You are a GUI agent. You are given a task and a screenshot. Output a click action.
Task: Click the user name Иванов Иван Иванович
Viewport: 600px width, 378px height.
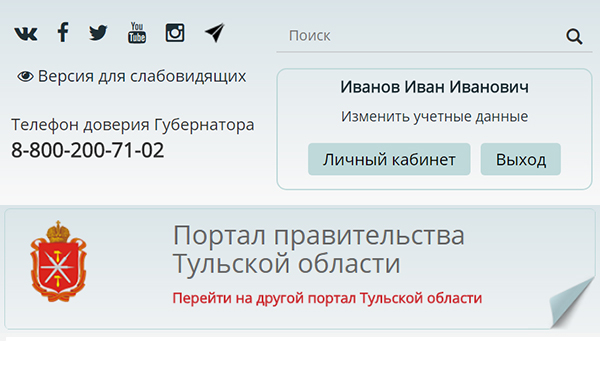click(x=434, y=87)
